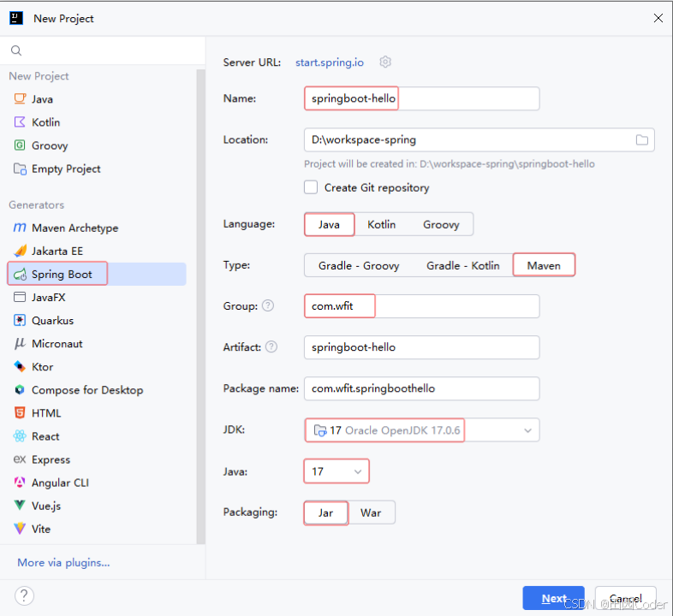Open help for the Group field
Viewport: 673px width, 616px height.
[268, 305]
